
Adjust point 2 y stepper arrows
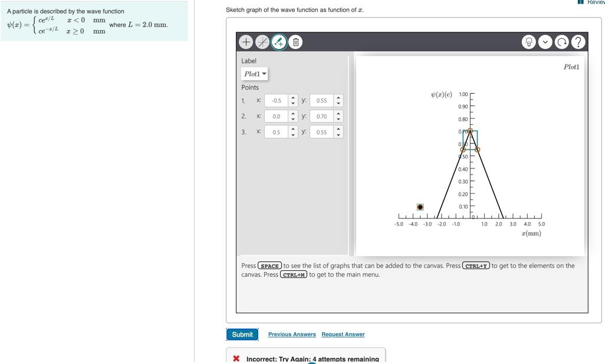[338, 117]
